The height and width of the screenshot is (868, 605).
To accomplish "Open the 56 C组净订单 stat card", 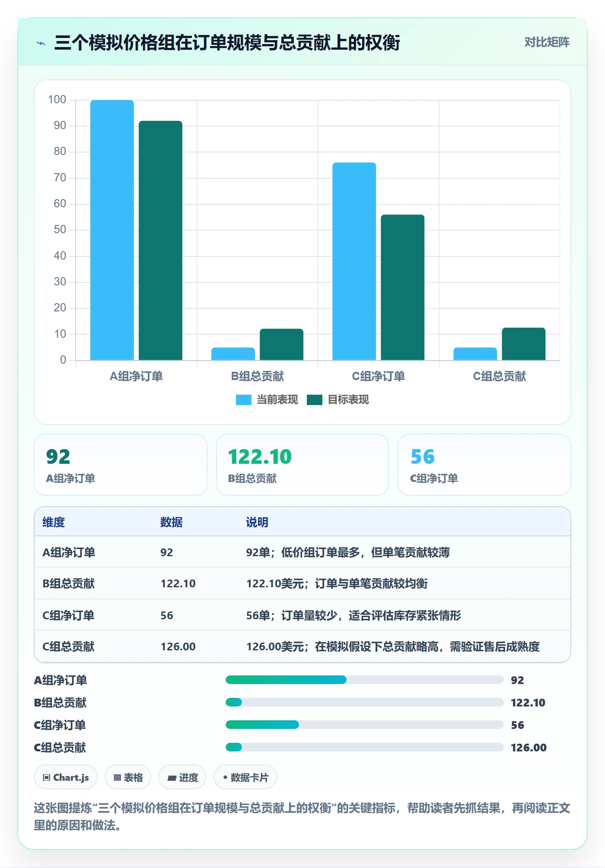I will (x=484, y=465).
